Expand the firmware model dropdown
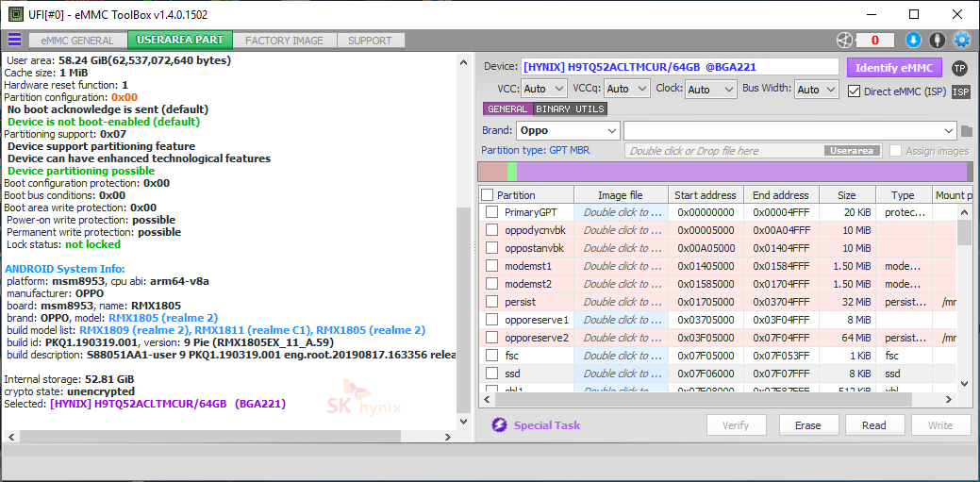 [x=790, y=131]
